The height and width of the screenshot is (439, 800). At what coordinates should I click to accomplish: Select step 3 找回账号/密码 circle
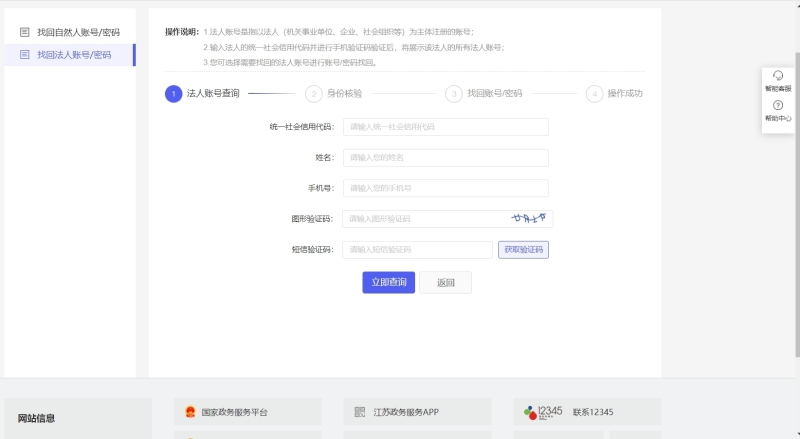coord(454,93)
